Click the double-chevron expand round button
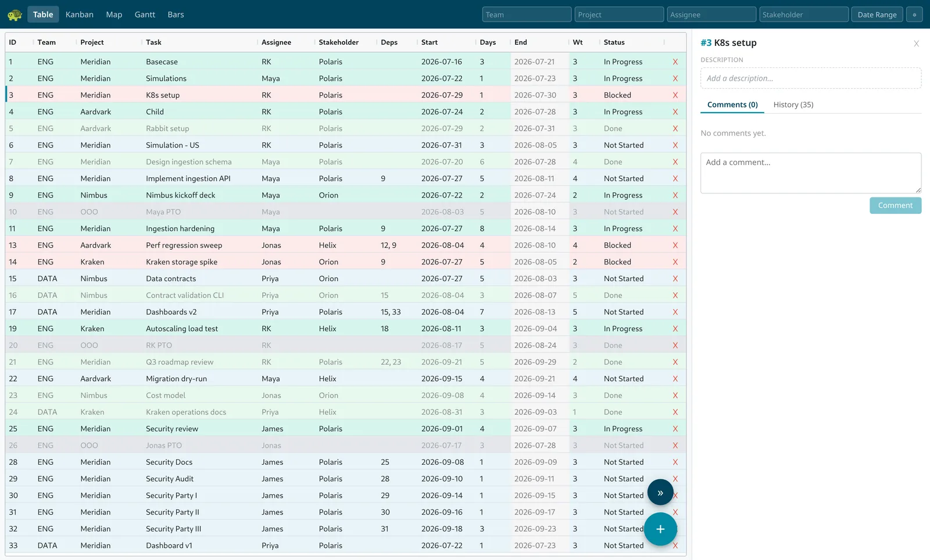Screen dimensions: 930x560 [660, 493]
